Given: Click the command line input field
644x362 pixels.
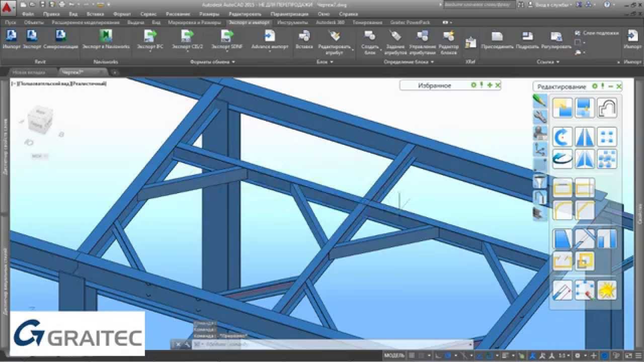Looking at the screenshot, I should [332, 344].
